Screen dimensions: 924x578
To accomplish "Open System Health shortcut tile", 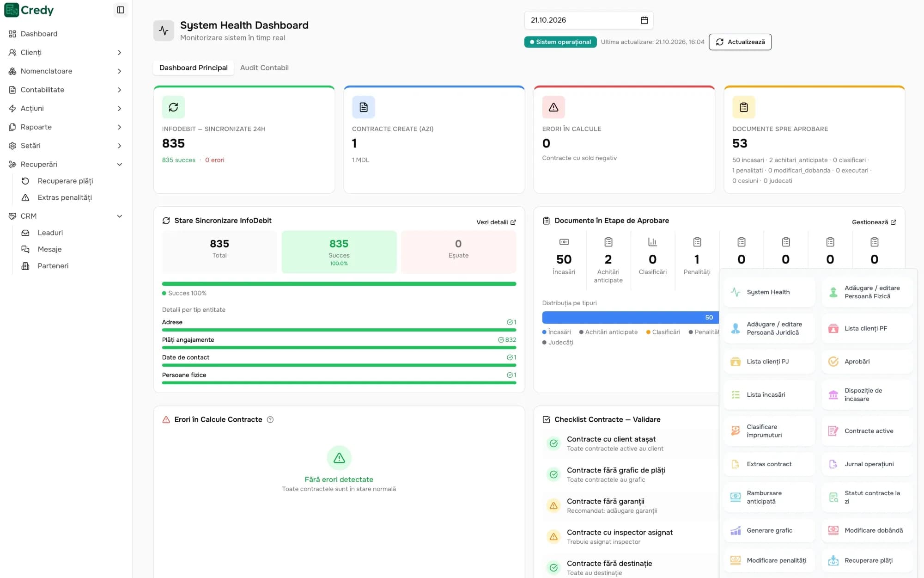I will (x=769, y=292).
